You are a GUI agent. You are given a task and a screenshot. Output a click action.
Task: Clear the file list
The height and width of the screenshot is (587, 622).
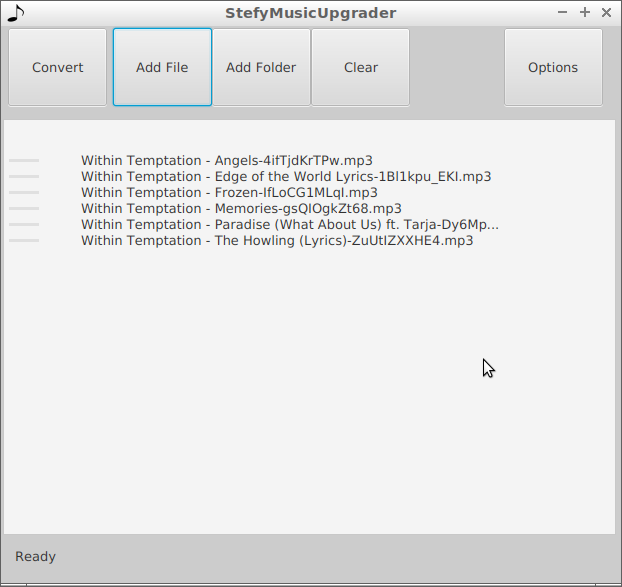pyautogui.click(x=361, y=67)
